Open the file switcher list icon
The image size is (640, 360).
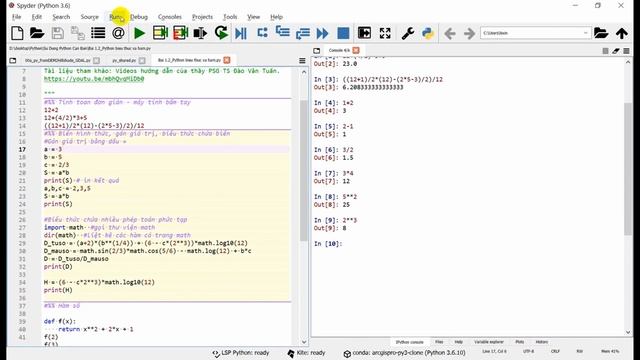click(98, 33)
